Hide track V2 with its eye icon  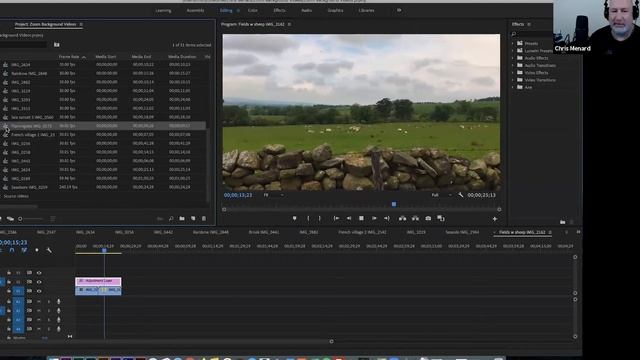(x=39, y=282)
